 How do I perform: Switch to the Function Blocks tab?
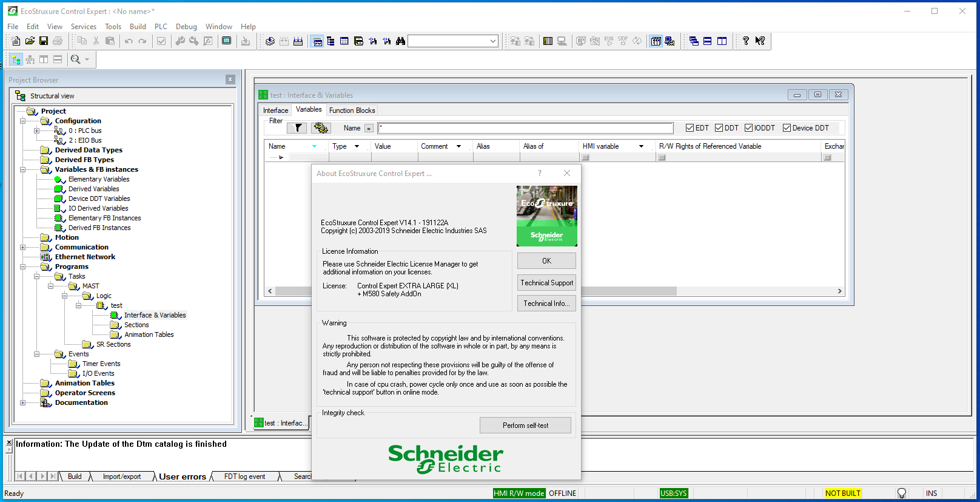pos(352,110)
